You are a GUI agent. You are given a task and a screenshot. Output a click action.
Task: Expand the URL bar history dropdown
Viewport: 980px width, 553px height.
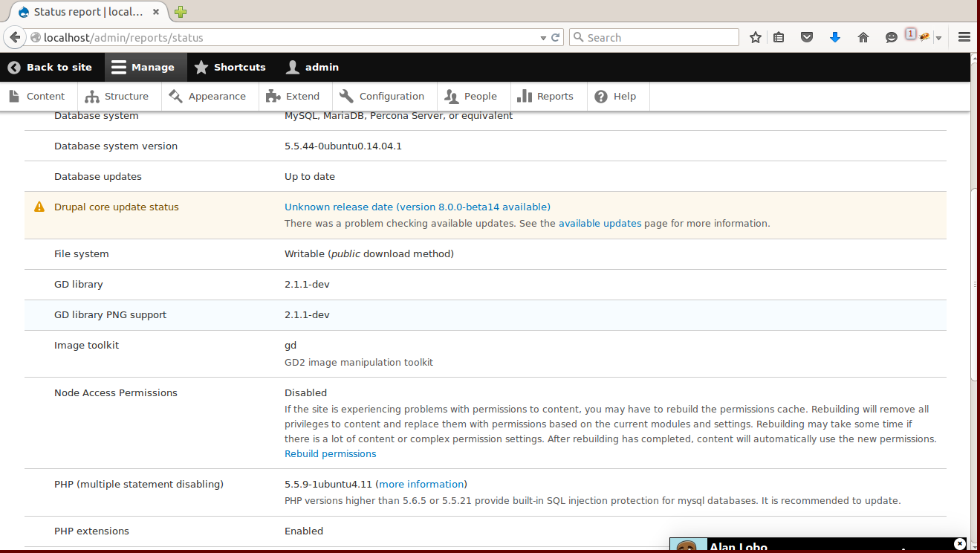click(542, 38)
